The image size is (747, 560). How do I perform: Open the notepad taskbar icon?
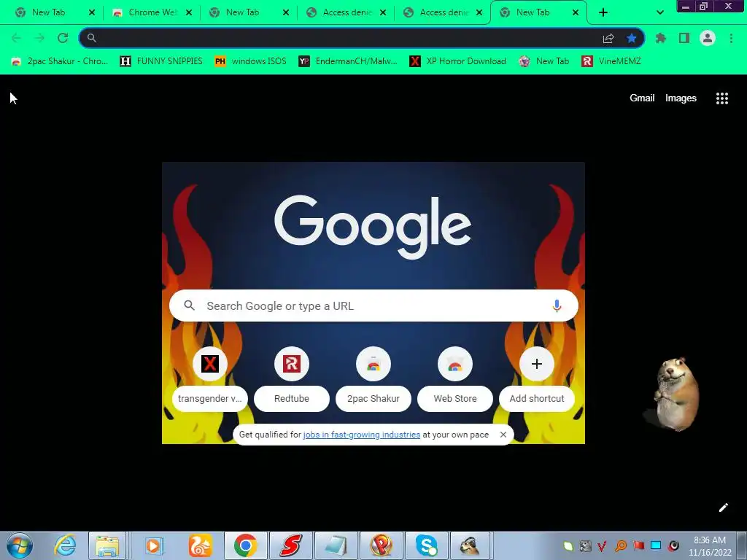tap(336, 545)
